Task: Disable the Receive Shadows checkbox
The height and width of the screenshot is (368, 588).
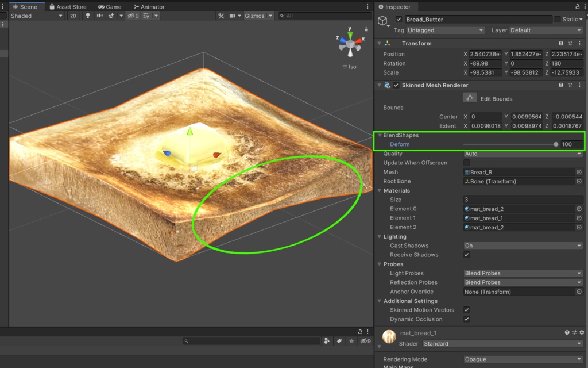Action: pos(467,255)
